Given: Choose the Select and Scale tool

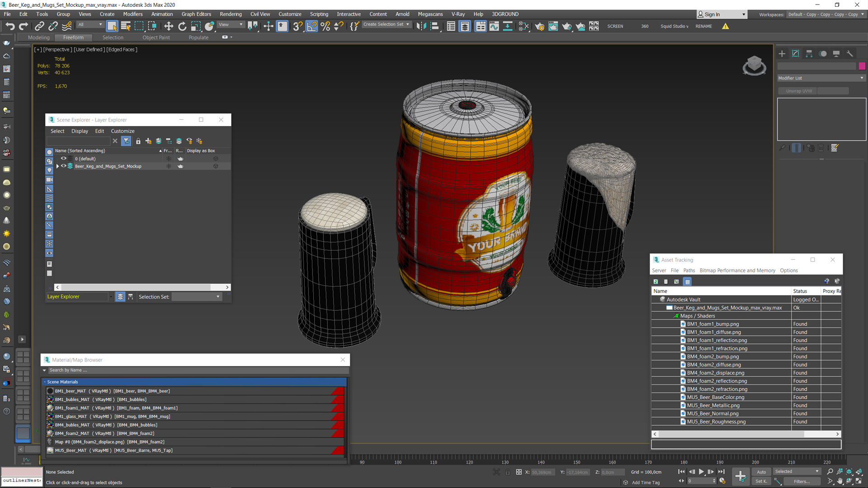Looking at the screenshot, I should point(196,26).
